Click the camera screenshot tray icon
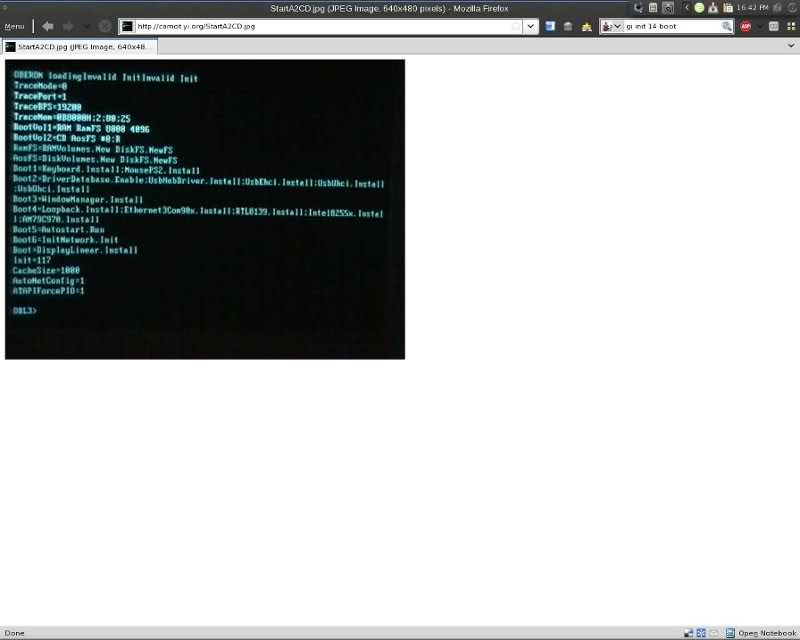The height and width of the screenshot is (640, 800). click(668, 8)
